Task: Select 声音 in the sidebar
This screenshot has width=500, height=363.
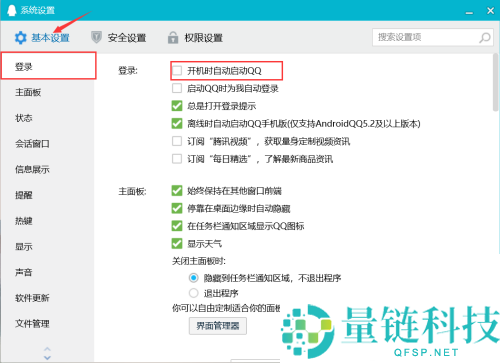Action: pyautogui.click(x=47, y=272)
